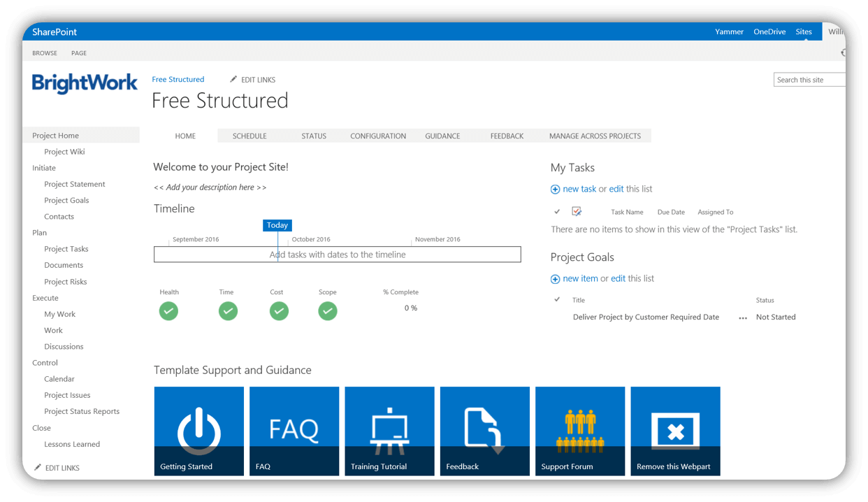This screenshot has height=502, width=868.
Task: Click the plus icon beside new task
Action: tap(556, 189)
